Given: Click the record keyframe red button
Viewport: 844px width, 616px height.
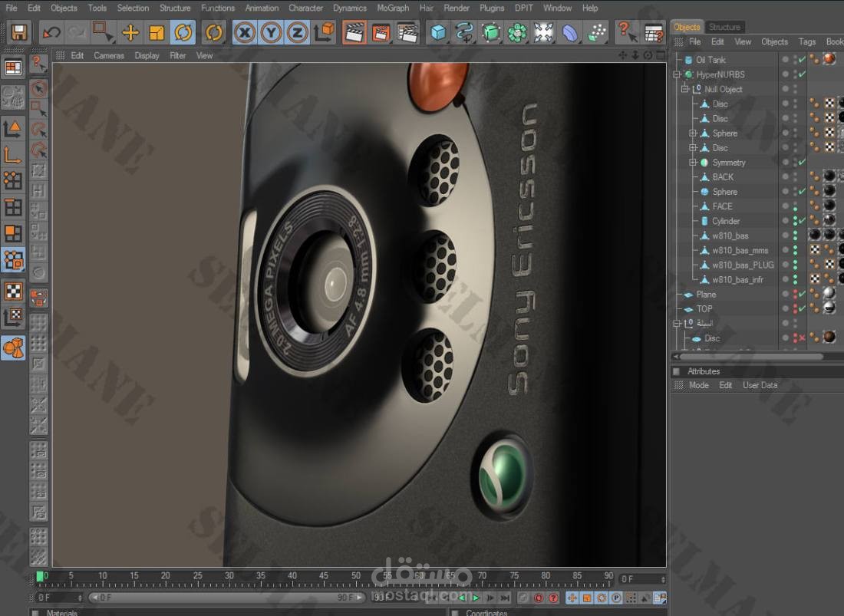Looking at the screenshot, I should click(x=538, y=598).
